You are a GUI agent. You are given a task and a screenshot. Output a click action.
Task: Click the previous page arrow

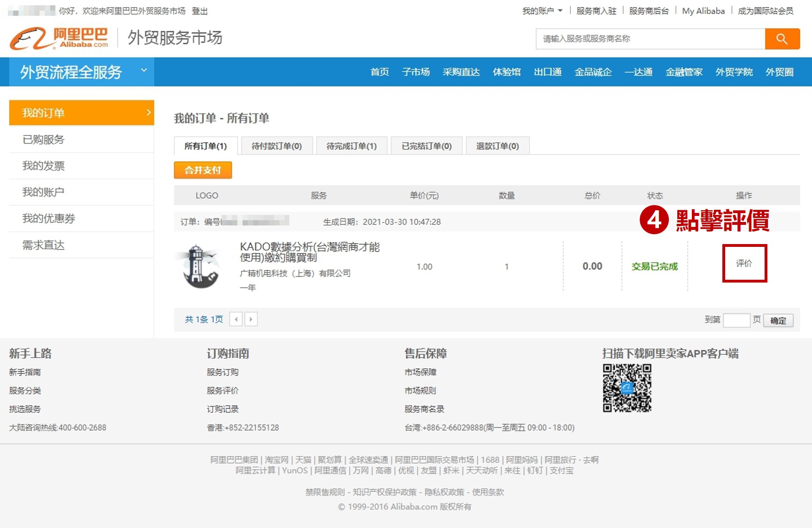click(x=236, y=319)
